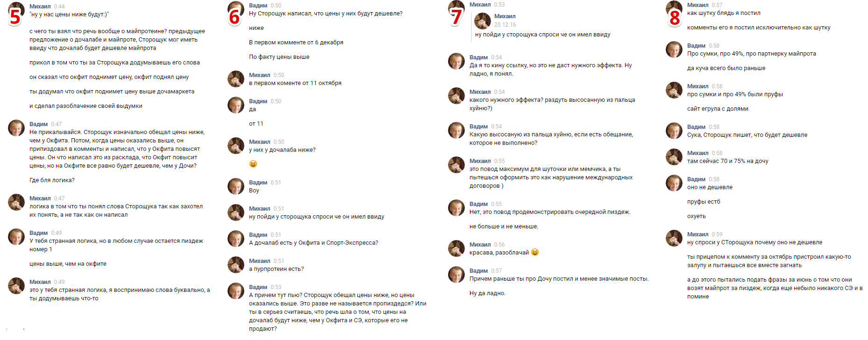Click the Вадим name at 0:55
The width and height of the screenshot is (868, 340).
(478, 204)
